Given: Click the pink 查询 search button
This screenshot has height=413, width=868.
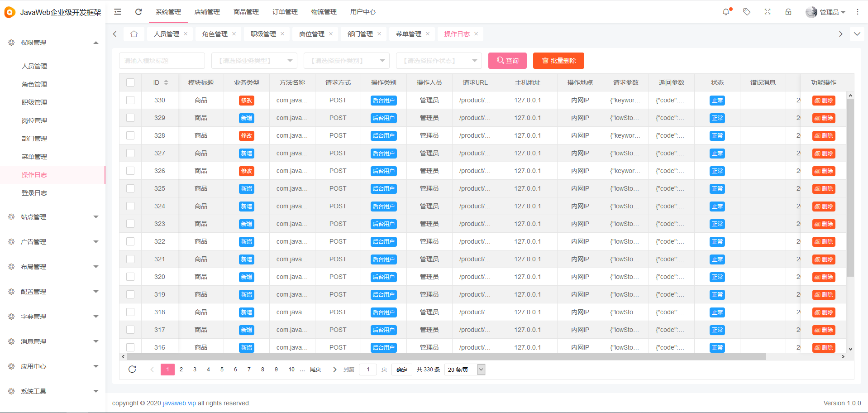Looking at the screenshot, I should pos(507,60).
